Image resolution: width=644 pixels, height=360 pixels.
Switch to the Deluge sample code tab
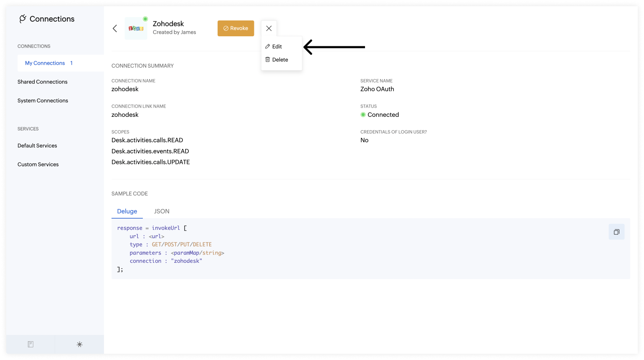(x=127, y=211)
